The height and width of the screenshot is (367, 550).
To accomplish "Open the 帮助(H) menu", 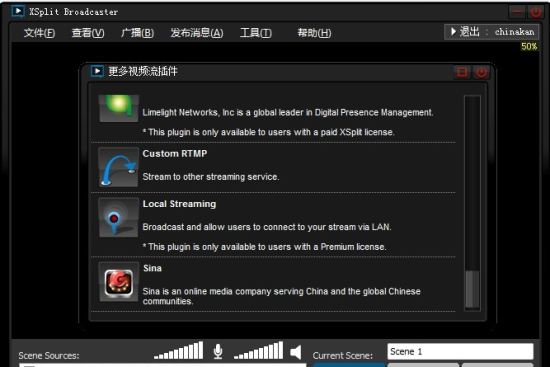I will pyautogui.click(x=314, y=33).
